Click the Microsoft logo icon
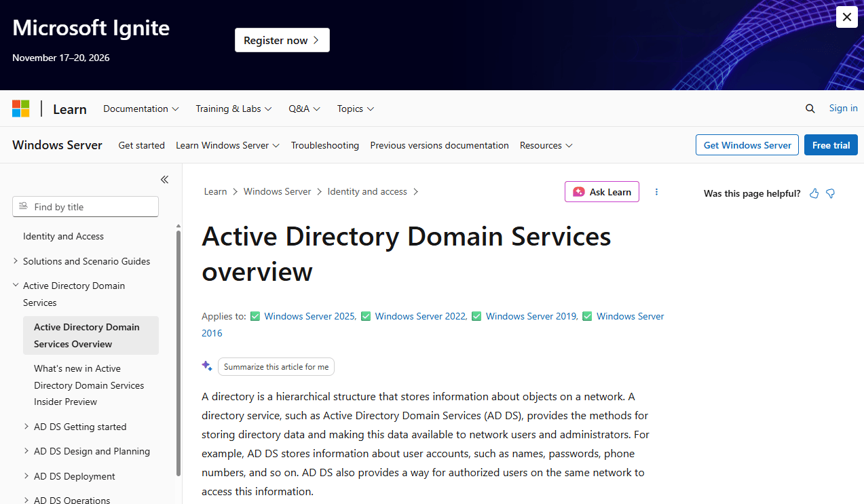Image resolution: width=864 pixels, height=504 pixels. point(21,109)
